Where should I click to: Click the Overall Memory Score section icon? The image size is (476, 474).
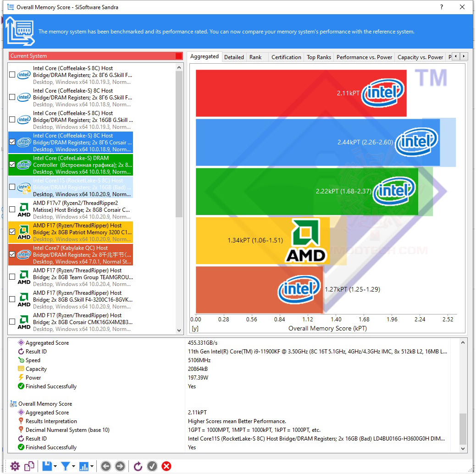13,403
